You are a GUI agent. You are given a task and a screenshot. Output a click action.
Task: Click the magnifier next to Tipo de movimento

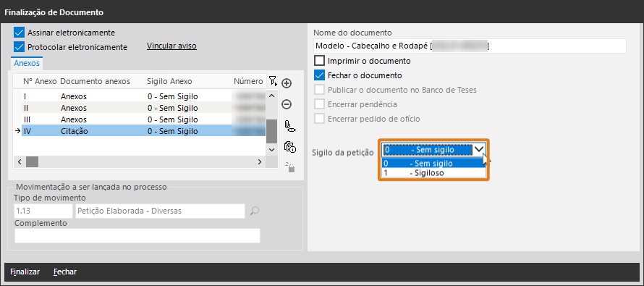[255, 211]
